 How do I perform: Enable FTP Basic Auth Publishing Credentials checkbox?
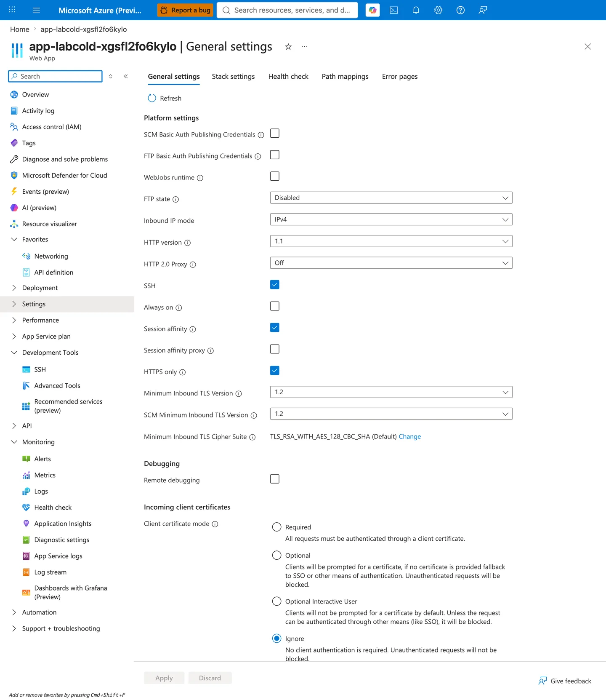point(275,155)
